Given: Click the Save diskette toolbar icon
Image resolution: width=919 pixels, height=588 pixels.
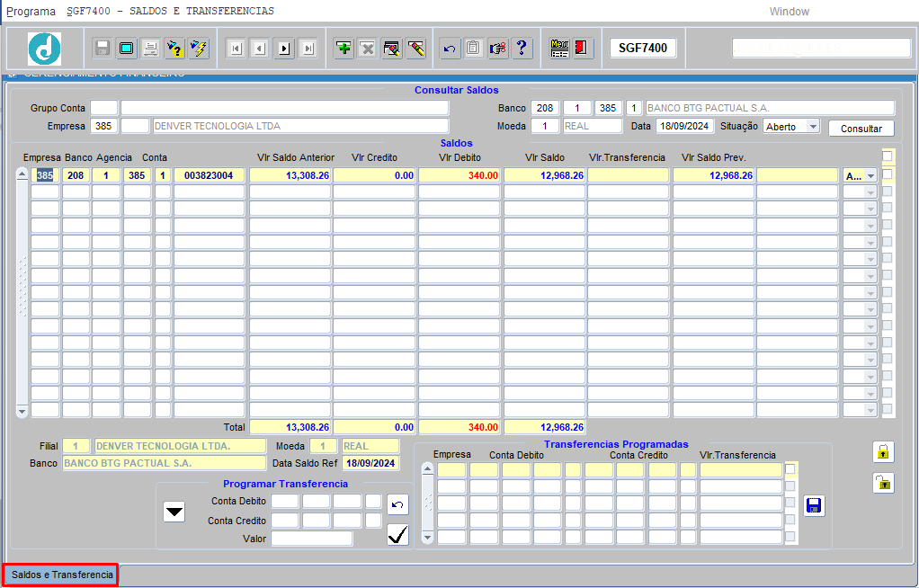Looking at the screenshot, I should pyautogui.click(x=103, y=48).
